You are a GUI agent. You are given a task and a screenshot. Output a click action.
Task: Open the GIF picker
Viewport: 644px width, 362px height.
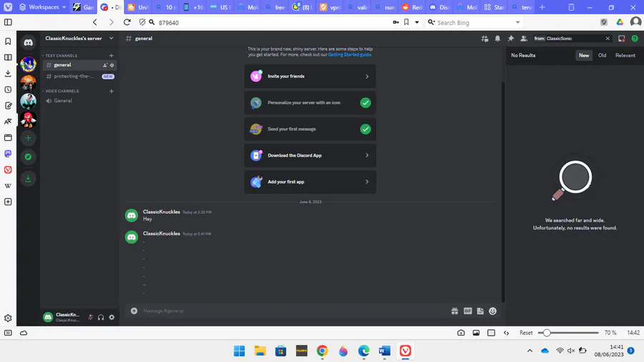pos(467,311)
